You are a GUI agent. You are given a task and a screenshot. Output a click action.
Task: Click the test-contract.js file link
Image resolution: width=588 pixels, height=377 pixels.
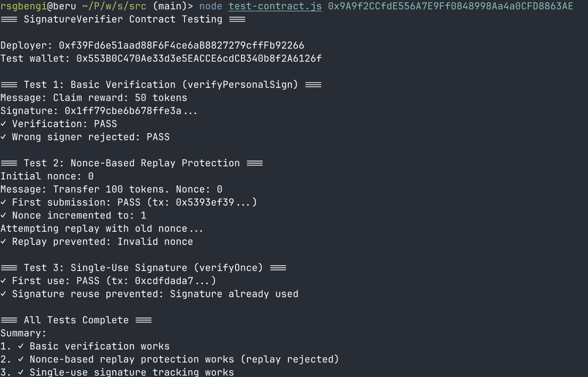point(275,6)
